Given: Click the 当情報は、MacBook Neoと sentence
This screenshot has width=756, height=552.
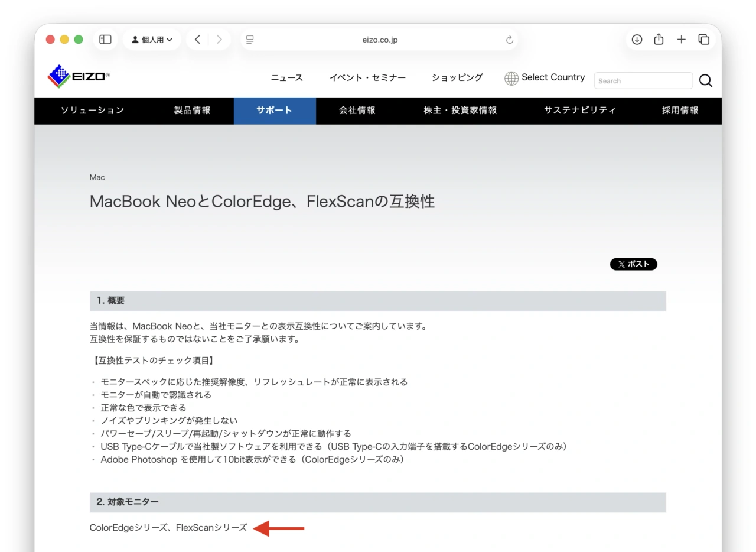Looking at the screenshot, I should (x=258, y=326).
